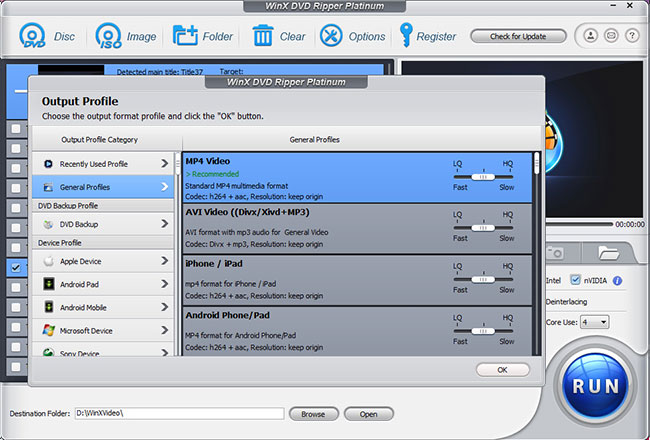Click the Apple Device logo icon
The height and width of the screenshot is (440, 650).
(49, 261)
